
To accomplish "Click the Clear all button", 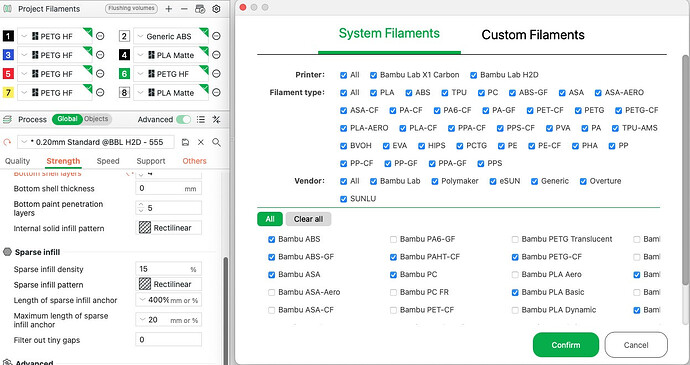I will pyautogui.click(x=308, y=219).
